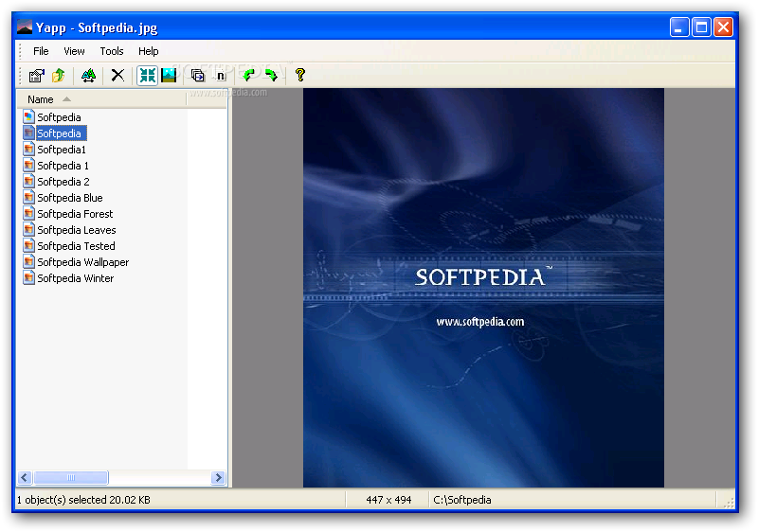The height and width of the screenshot is (532, 758).
Task: Open help with the question mark icon
Action: (300, 76)
